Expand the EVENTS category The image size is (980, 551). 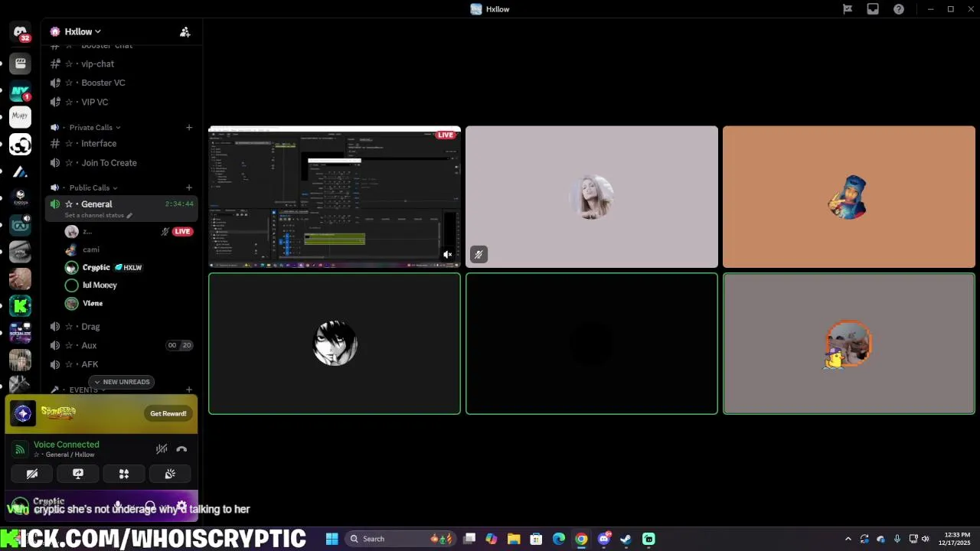click(83, 390)
